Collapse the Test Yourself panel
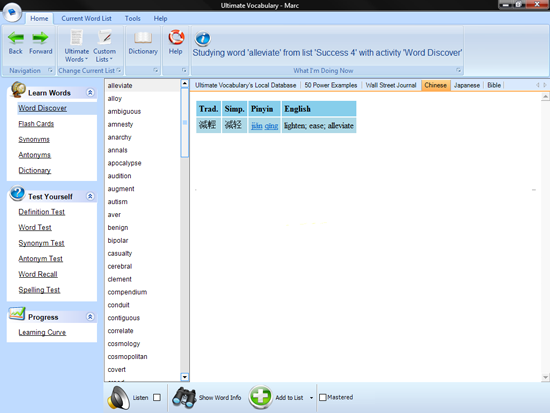This screenshot has height=413, width=550. click(x=90, y=196)
